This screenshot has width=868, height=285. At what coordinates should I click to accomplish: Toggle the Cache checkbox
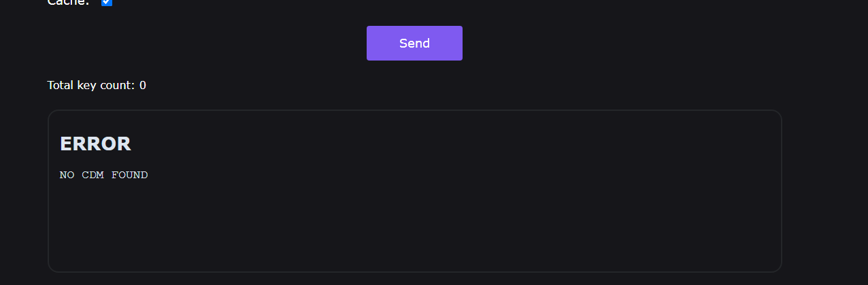(107, 2)
